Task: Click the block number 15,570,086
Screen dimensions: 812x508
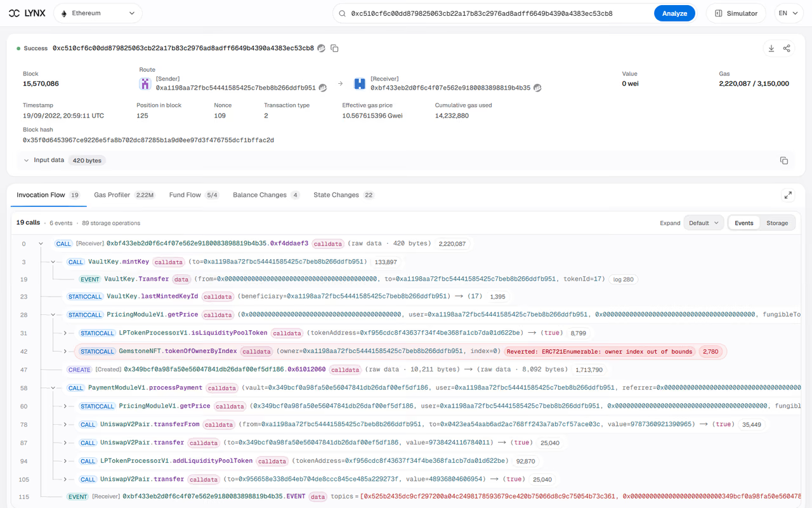Action: point(41,84)
